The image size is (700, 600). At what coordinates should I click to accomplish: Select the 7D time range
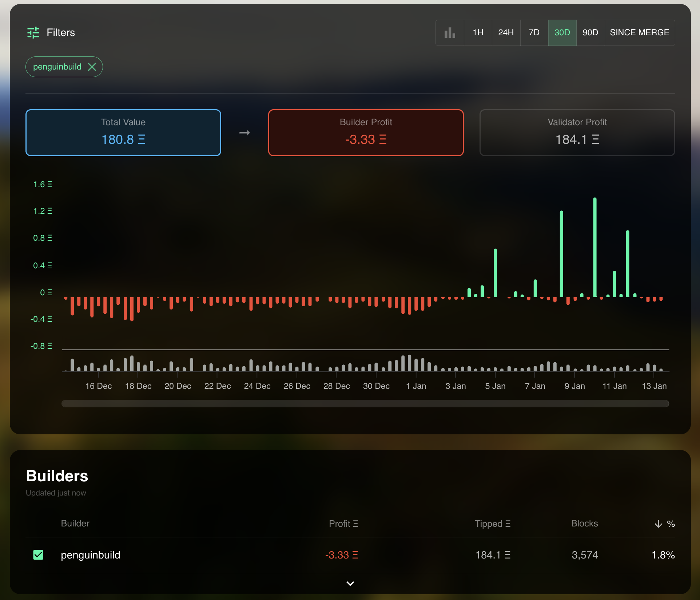[x=534, y=33]
